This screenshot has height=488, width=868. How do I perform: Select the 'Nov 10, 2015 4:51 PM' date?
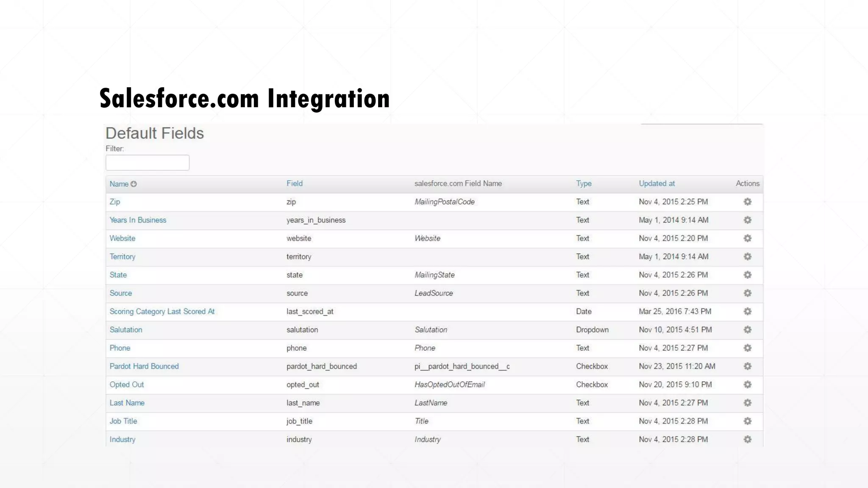point(675,330)
